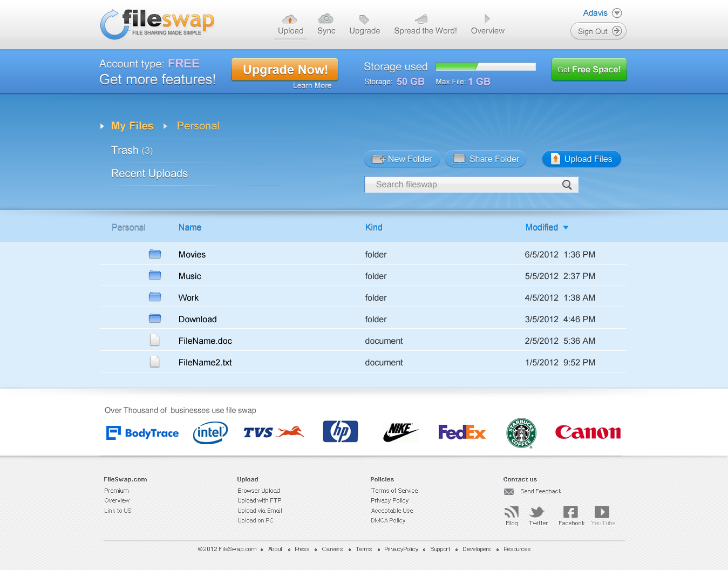This screenshot has height=570, width=728.
Task: Click the Spread the Word megaphone icon
Action: tap(421, 19)
